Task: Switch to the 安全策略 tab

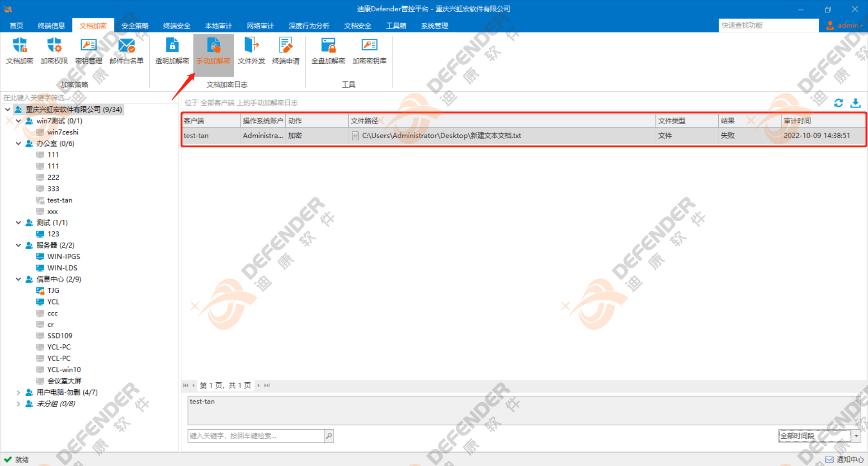Action: pos(135,26)
